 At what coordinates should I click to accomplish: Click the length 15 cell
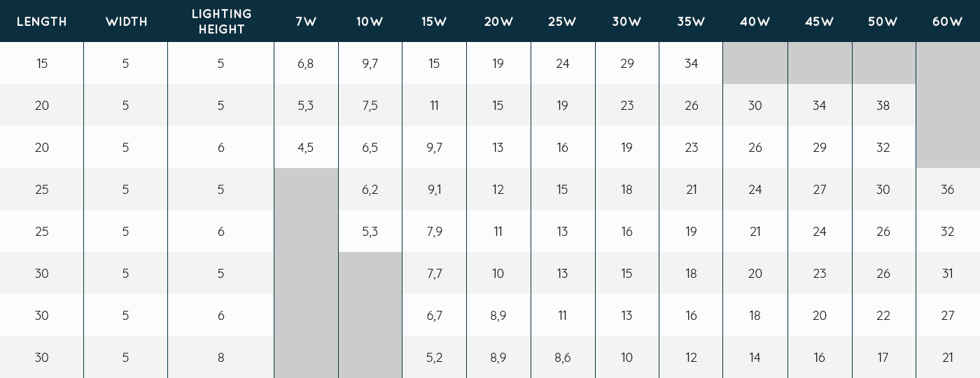click(42, 64)
